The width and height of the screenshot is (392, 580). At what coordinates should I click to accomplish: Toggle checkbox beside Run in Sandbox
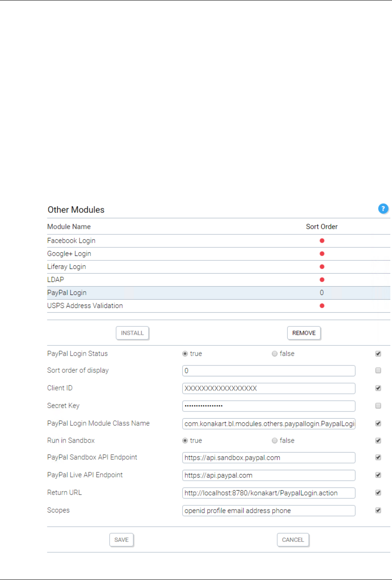click(378, 440)
